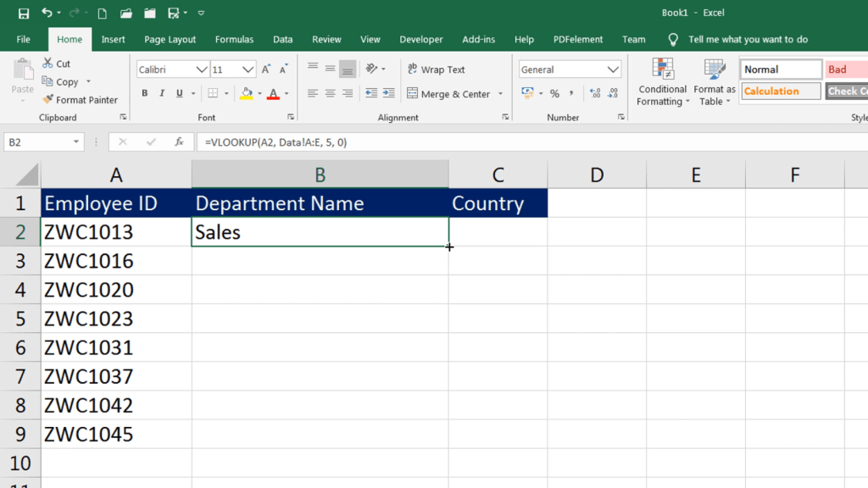Click the Insert Function fx icon

click(x=179, y=142)
